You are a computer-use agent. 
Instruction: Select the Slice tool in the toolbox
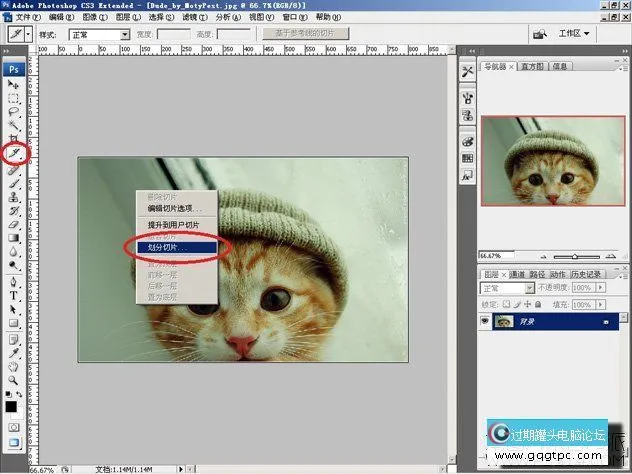(14, 153)
